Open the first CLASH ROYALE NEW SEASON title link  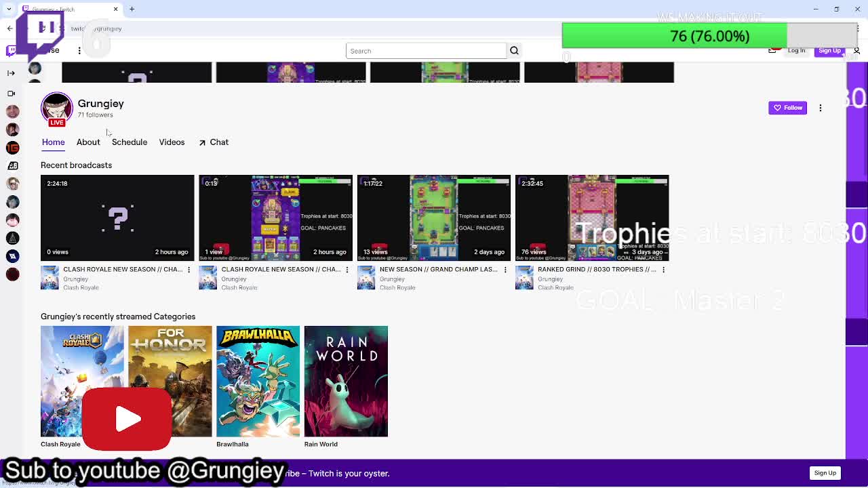click(123, 270)
